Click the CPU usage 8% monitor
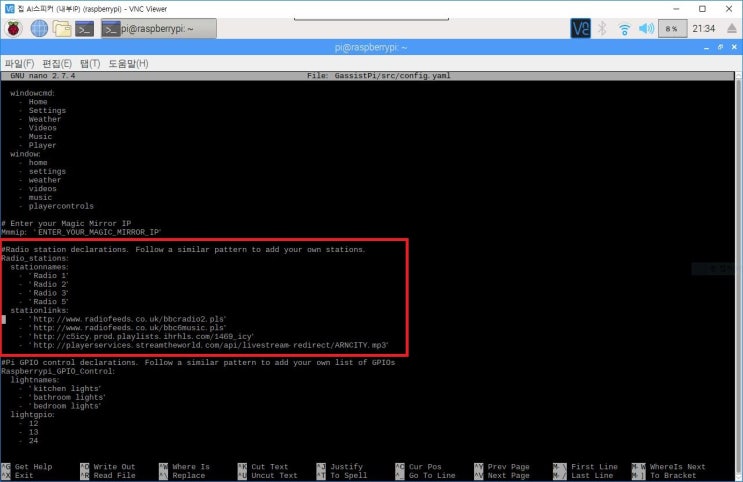743x482 pixels. click(x=672, y=29)
